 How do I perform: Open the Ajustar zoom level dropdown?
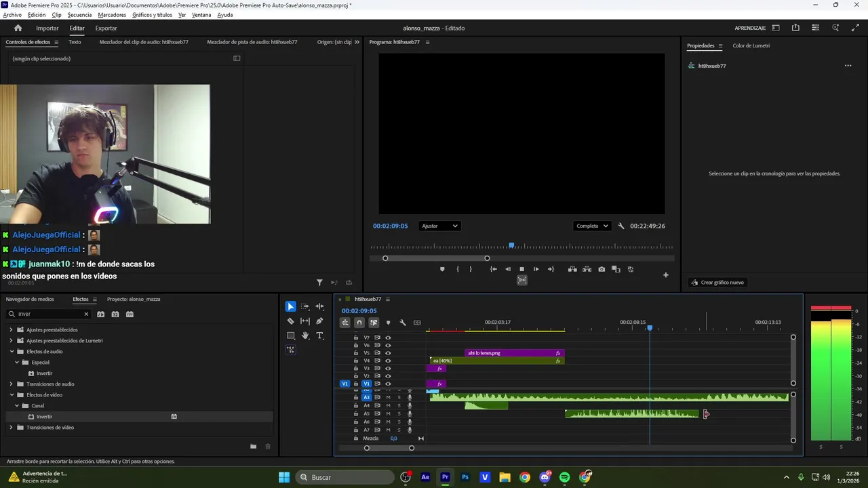(x=439, y=226)
